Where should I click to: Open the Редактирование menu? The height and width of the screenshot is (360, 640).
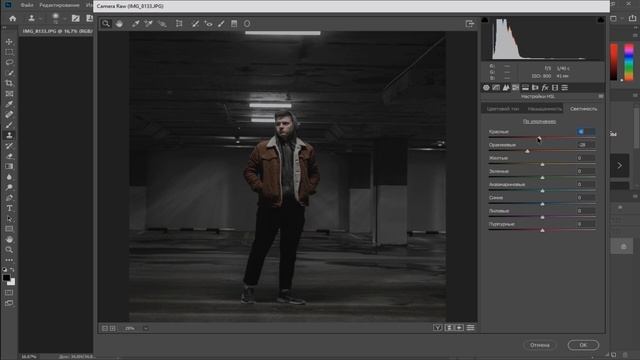click(60, 5)
